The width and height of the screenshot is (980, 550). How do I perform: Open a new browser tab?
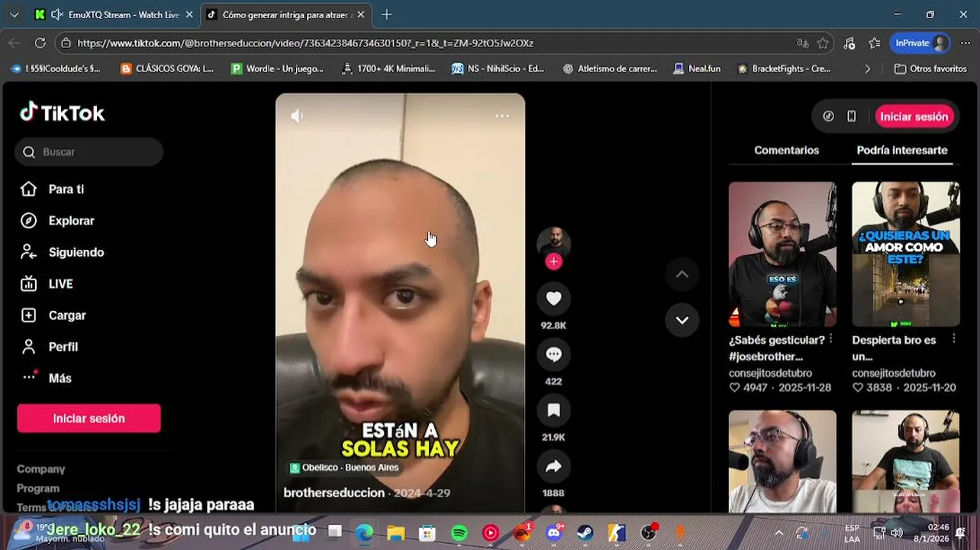pos(387,15)
